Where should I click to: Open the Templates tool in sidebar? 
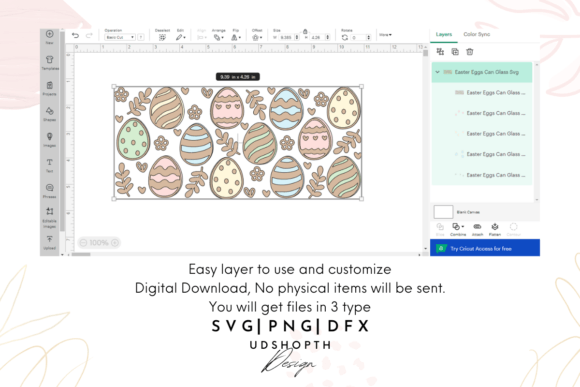pyautogui.click(x=50, y=63)
